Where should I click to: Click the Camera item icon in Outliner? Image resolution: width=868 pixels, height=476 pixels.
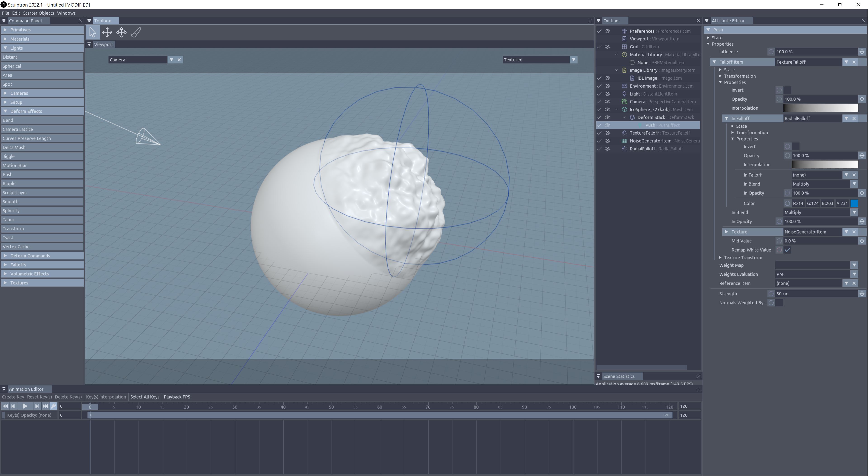pos(624,102)
